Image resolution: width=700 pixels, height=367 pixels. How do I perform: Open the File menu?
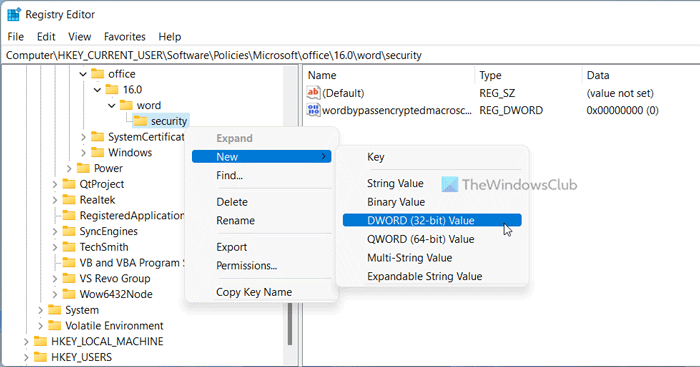tap(16, 37)
